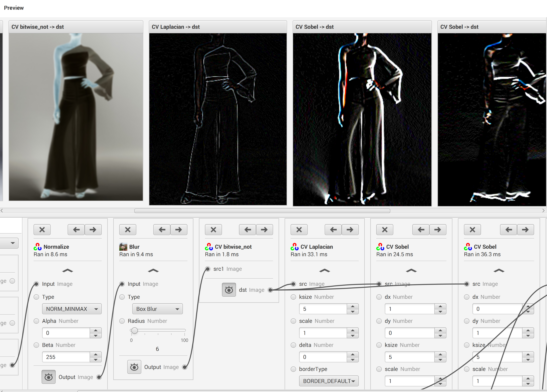Move CV bitwise_not step right
Screen dimensions: 547x392
point(264,229)
